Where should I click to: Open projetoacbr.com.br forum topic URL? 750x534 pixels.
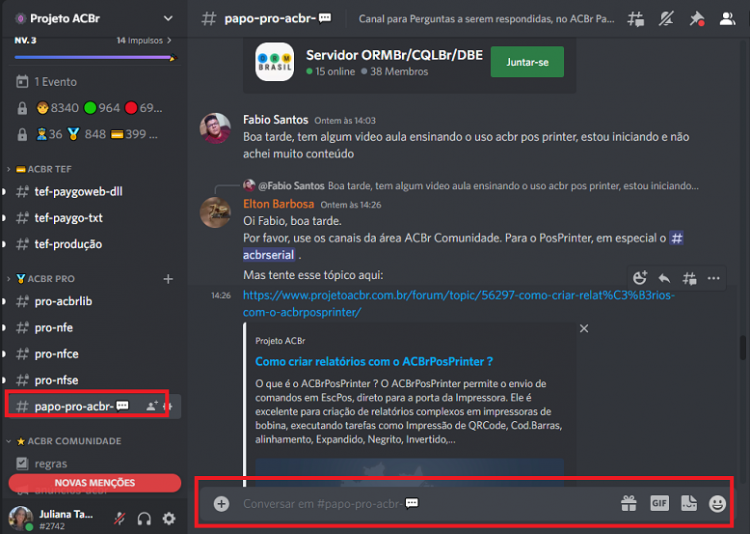tap(458, 303)
